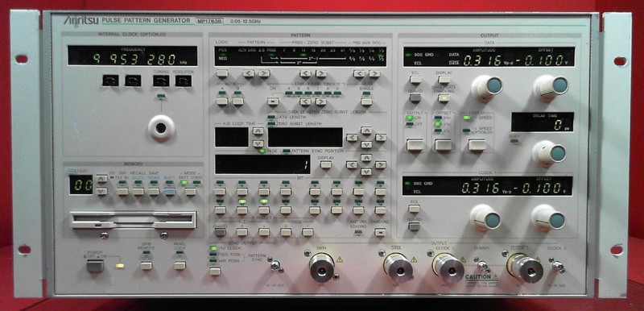Click CLOCK 1 GUARD button
Viewport: 644px width, 311px height.
[414, 226]
